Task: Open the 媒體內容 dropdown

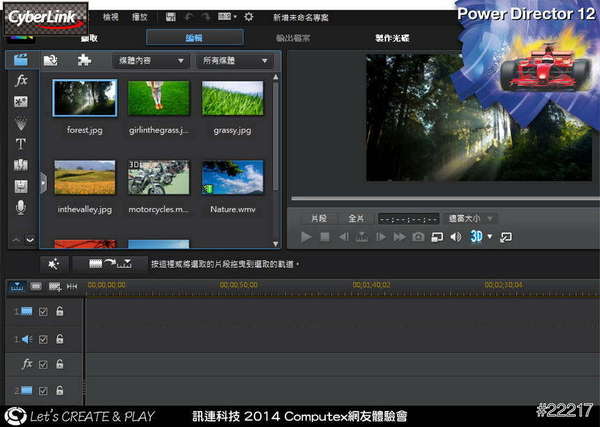Action: [x=150, y=61]
